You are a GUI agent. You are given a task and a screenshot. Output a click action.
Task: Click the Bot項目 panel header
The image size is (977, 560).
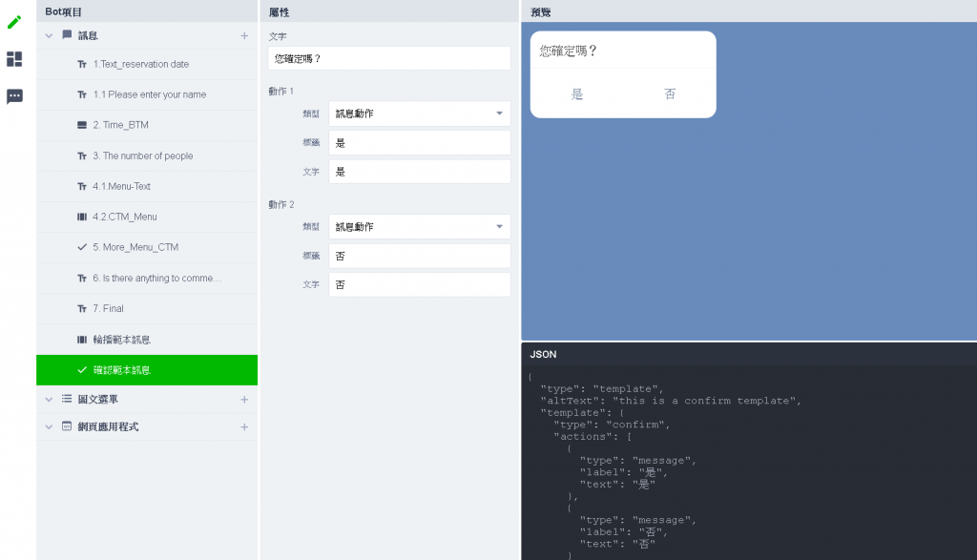click(x=64, y=11)
